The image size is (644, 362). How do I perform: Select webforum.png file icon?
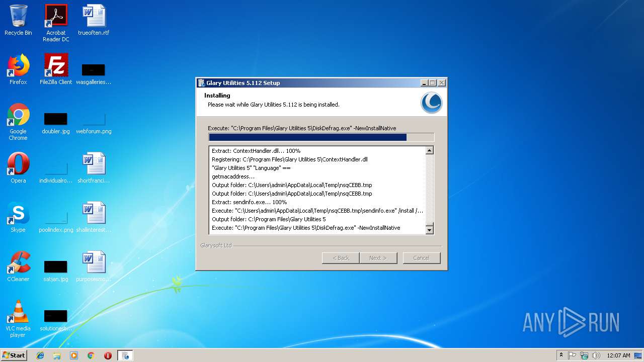94,123
